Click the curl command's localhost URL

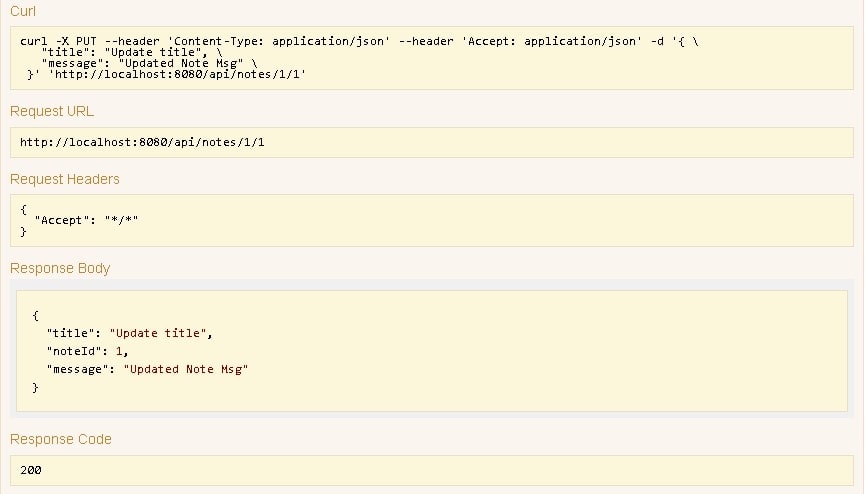[x=177, y=74]
